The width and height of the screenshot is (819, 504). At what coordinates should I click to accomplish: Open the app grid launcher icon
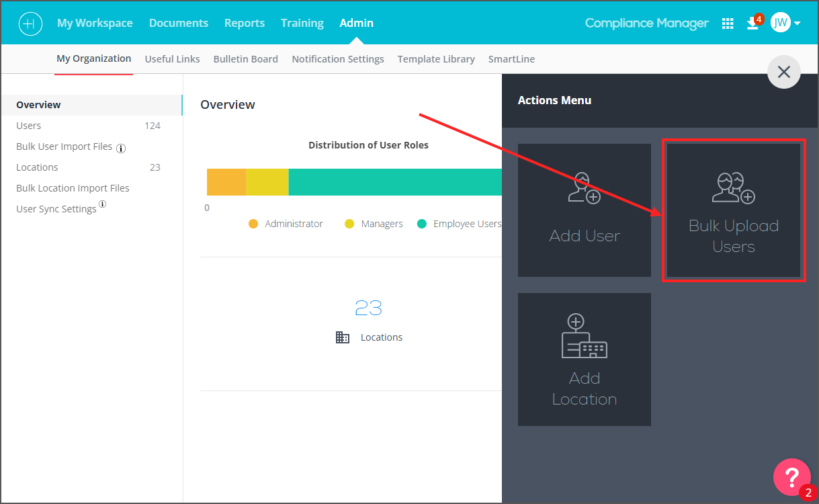pos(728,24)
